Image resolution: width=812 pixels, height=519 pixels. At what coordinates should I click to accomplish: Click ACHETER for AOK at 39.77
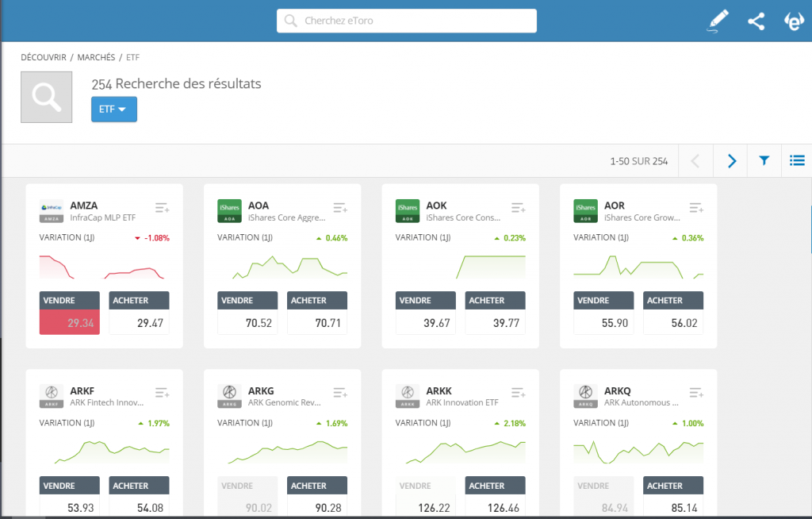[495, 313]
